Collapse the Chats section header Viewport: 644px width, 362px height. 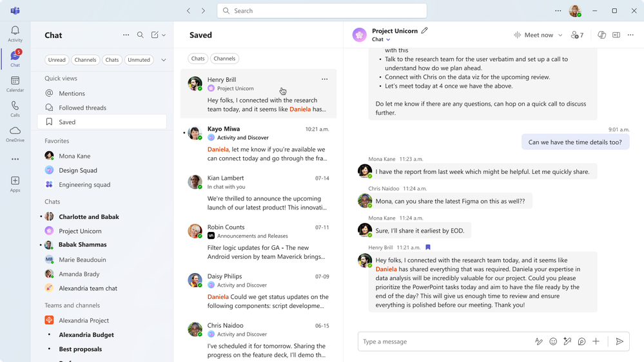(52, 202)
